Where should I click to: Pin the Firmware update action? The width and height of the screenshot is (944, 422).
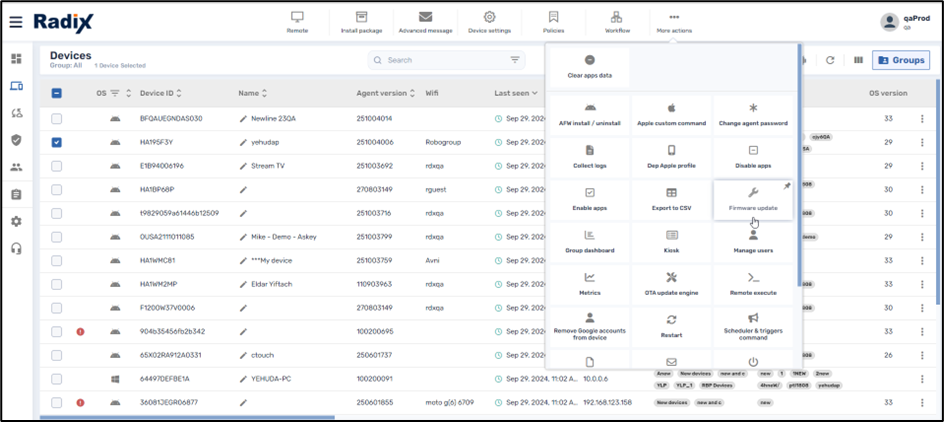[787, 186]
